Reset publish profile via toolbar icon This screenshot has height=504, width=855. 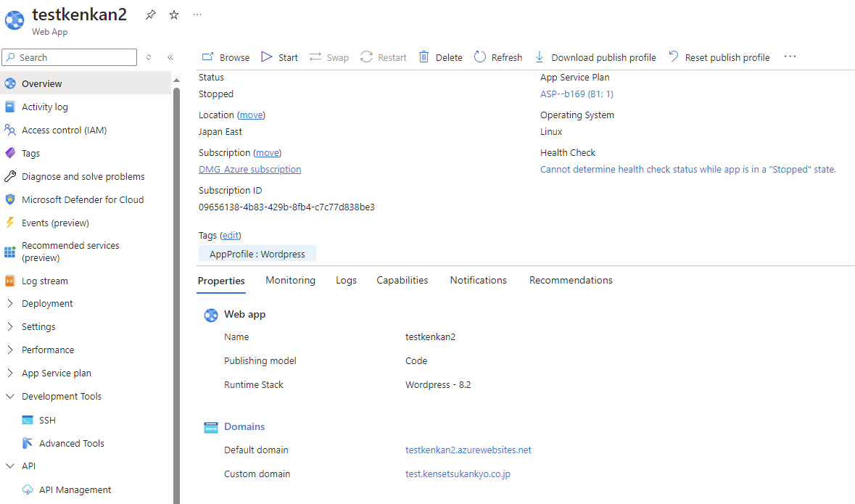click(674, 57)
